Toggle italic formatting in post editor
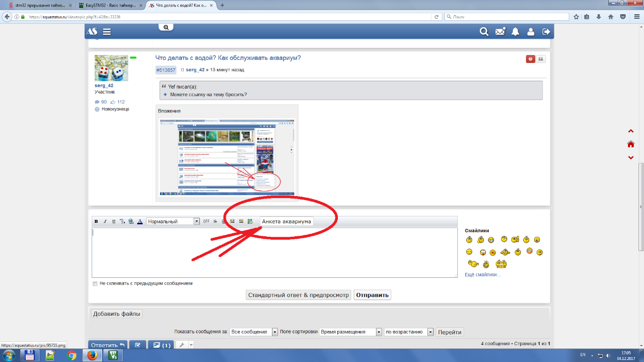 [105, 221]
